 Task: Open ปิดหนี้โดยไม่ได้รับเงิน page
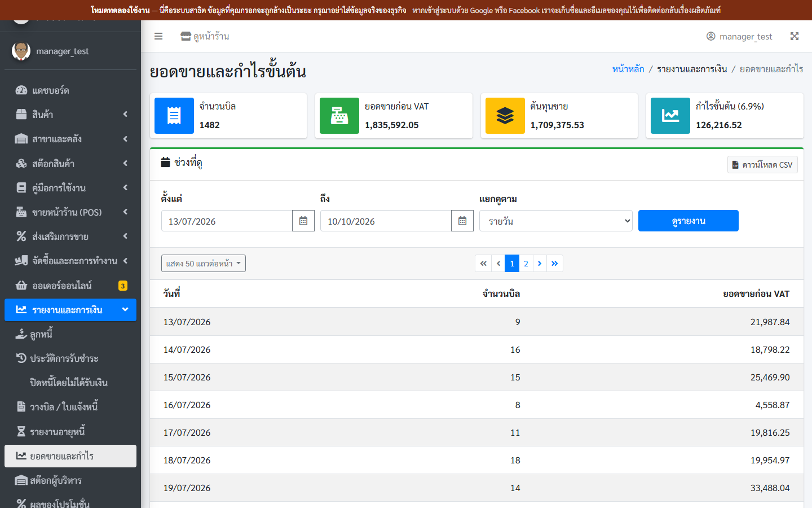click(70, 383)
